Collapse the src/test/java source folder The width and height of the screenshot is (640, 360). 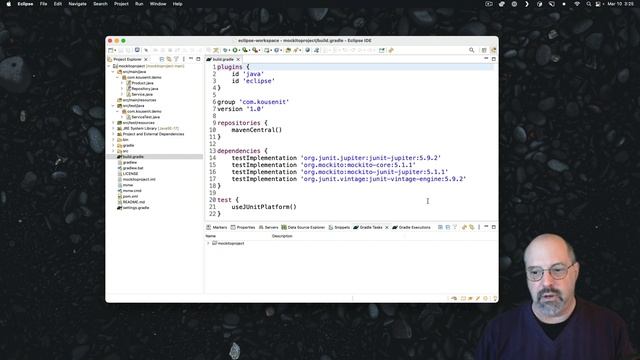coord(113,106)
